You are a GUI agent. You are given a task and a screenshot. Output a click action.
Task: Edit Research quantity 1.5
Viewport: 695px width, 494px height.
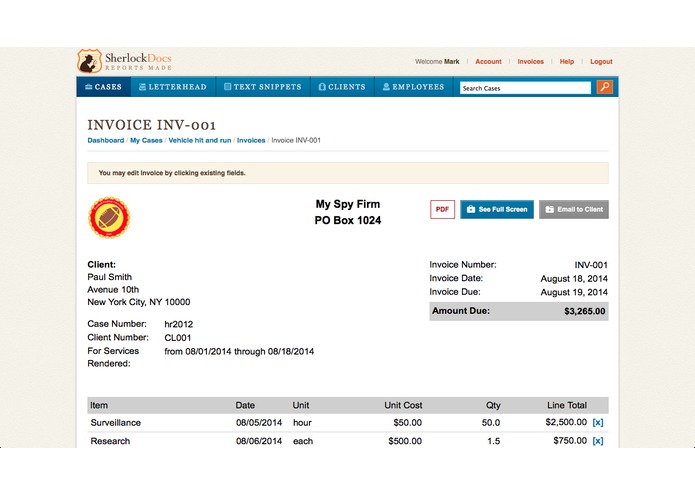pos(493,441)
